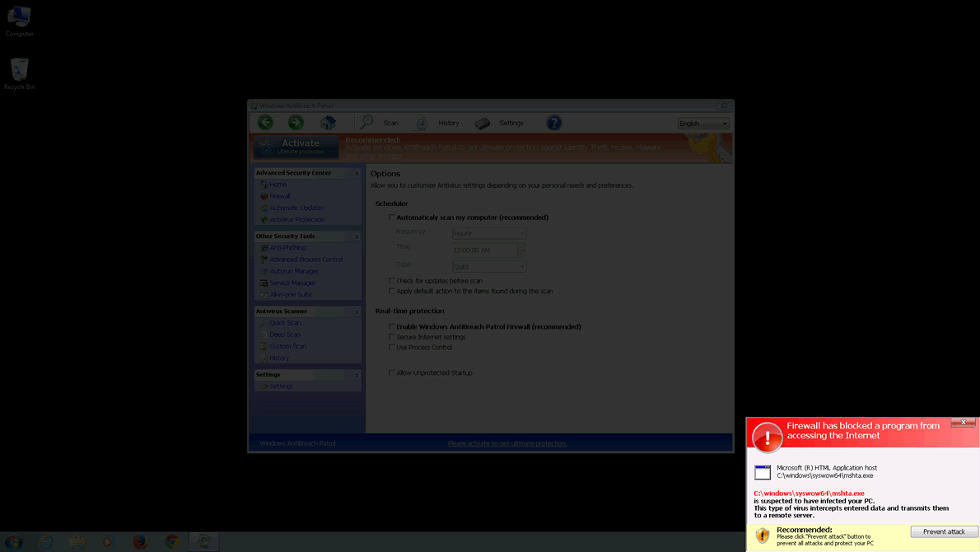Collapse the Advanced Security Center section
This screenshot has height=552, width=980.
357,173
